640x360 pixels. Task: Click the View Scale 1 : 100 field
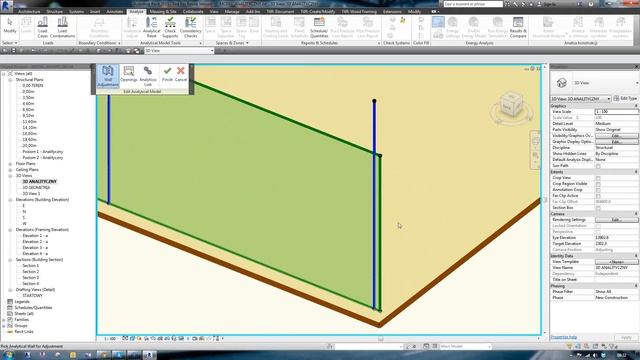(x=616, y=111)
